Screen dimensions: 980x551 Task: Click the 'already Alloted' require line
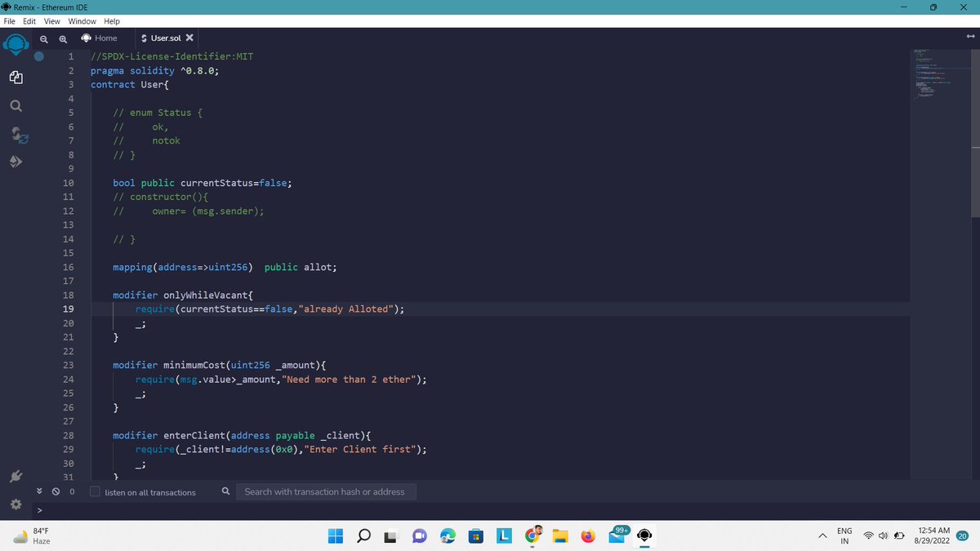coord(269,309)
